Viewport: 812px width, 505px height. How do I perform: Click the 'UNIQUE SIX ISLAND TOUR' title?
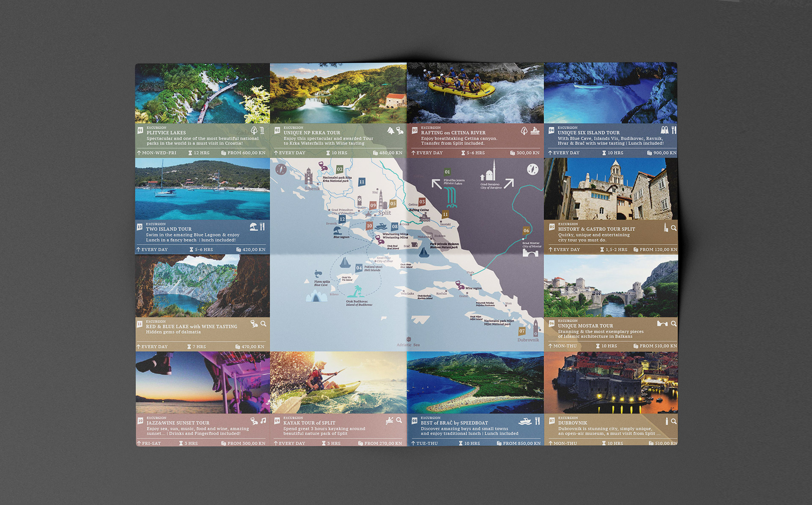(x=589, y=133)
